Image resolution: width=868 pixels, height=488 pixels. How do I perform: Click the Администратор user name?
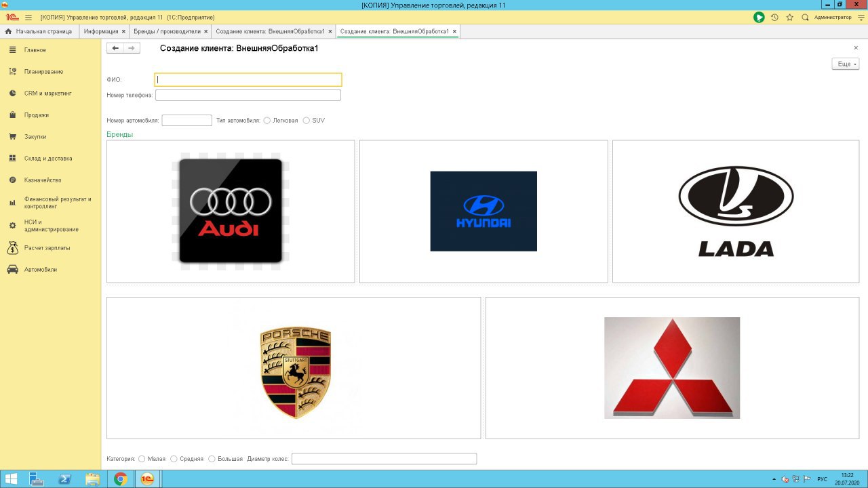833,17
